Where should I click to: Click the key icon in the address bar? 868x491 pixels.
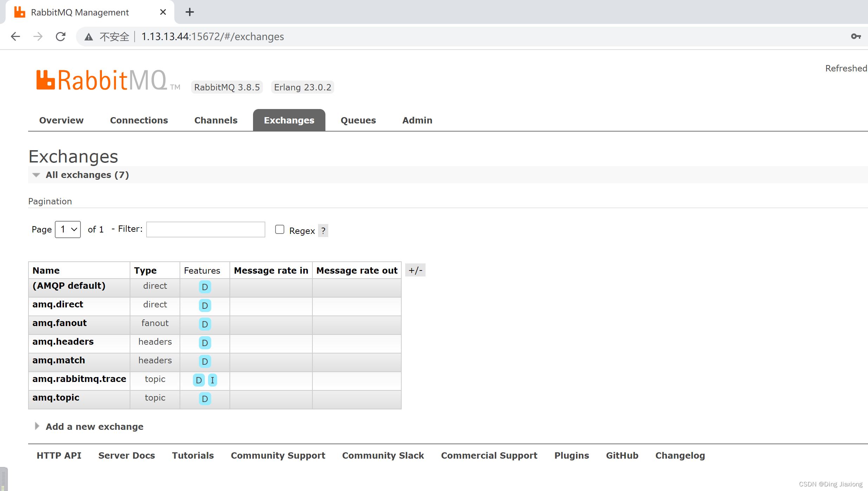856,37
